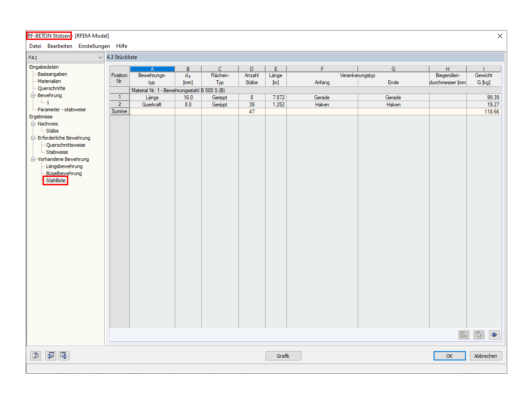Select row header 2 in the table
The image size is (532, 399).
pos(120,105)
